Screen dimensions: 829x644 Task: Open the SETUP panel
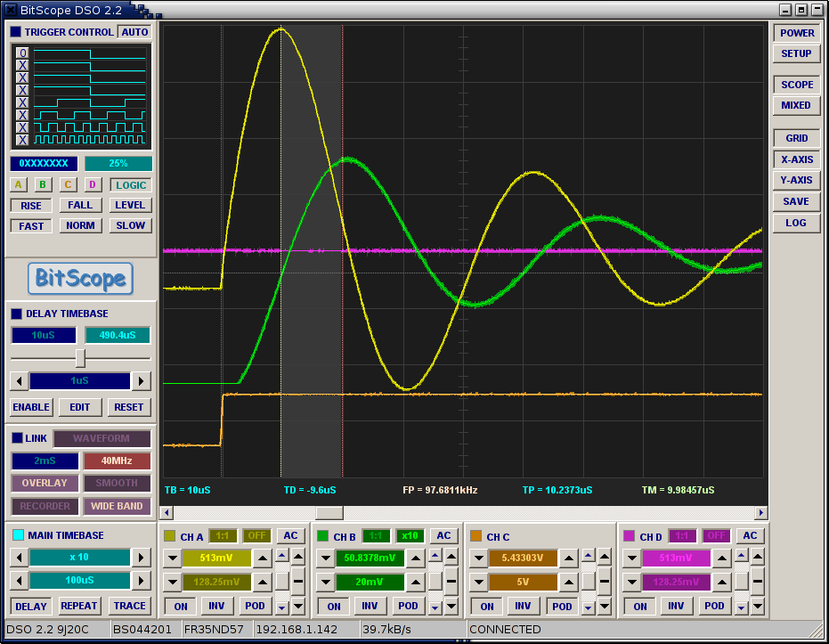pos(797,54)
